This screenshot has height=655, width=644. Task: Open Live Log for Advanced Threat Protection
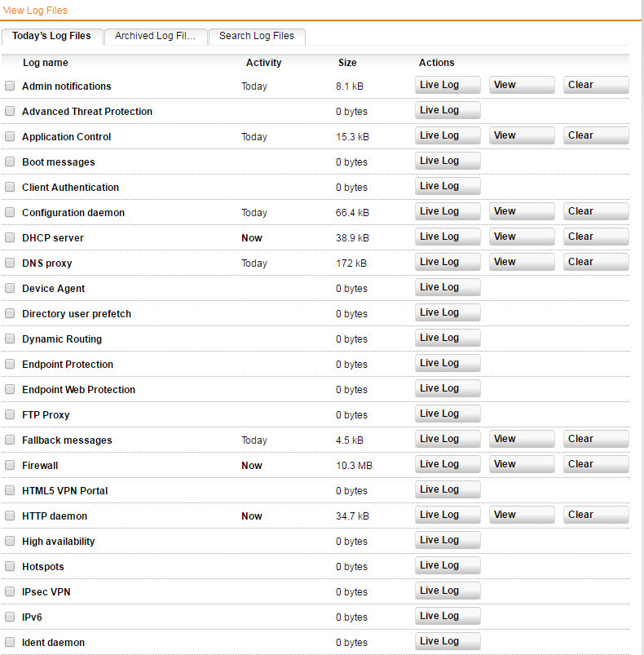point(448,110)
